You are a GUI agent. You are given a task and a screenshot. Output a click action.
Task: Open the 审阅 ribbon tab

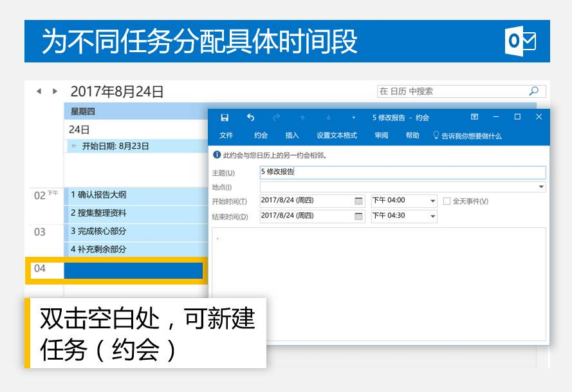click(x=382, y=135)
